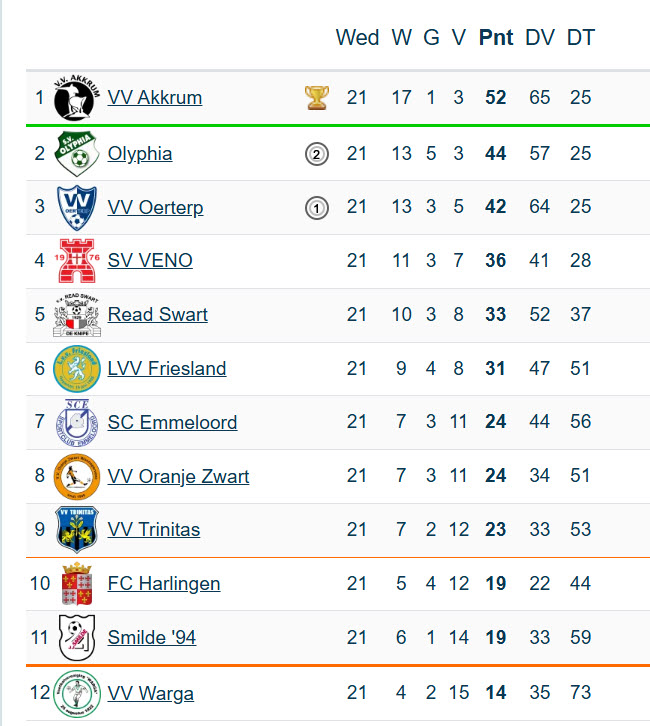
Task: Click the number 1 badge beside VV Oerterp
Action: [317, 208]
